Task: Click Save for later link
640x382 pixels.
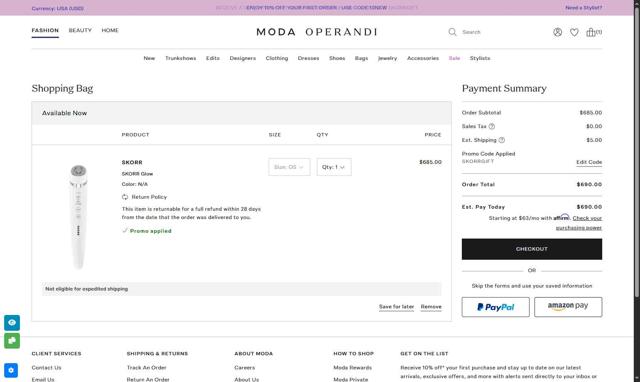Action: point(396,307)
